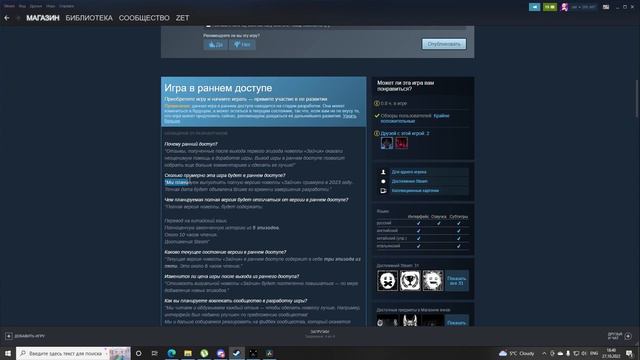The height and width of the screenshot is (360, 640).
Task: Click the green notifications mail icon
Action: [x=550, y=7]
